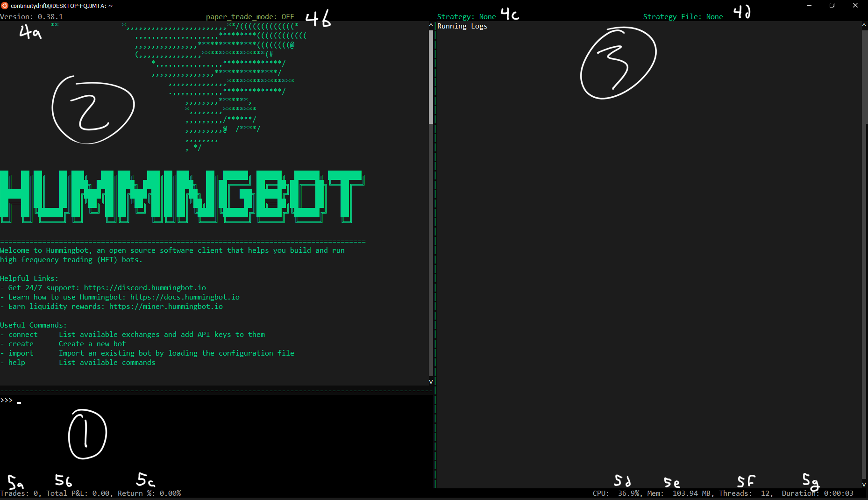Click the 'Helpful Links:' heading

(x=29, y=279)
